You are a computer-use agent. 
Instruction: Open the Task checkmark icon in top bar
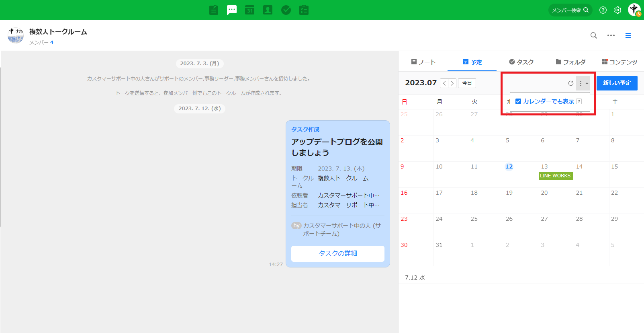click(286, 10)
